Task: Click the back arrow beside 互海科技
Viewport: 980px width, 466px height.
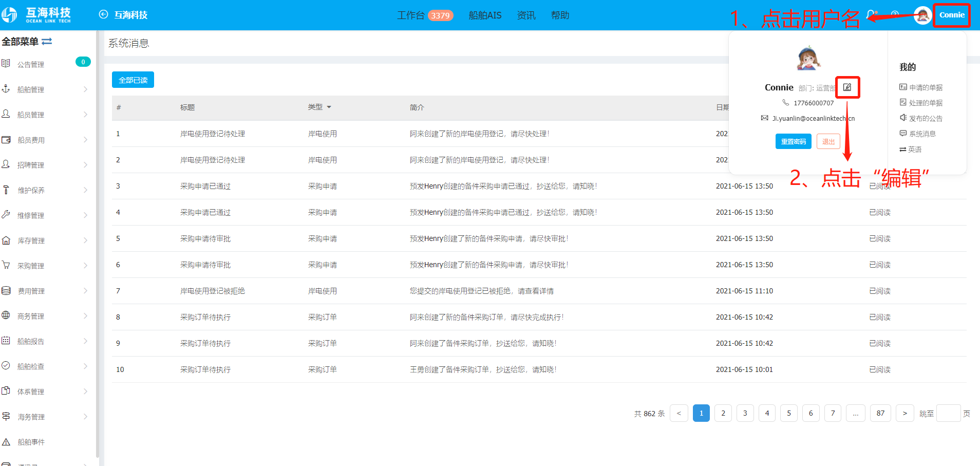Action: coord(103,14)
